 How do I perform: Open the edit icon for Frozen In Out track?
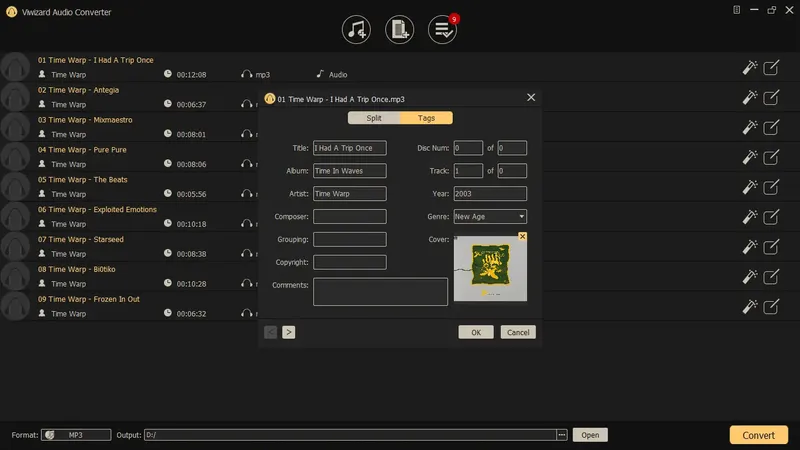tap(771, 306)
